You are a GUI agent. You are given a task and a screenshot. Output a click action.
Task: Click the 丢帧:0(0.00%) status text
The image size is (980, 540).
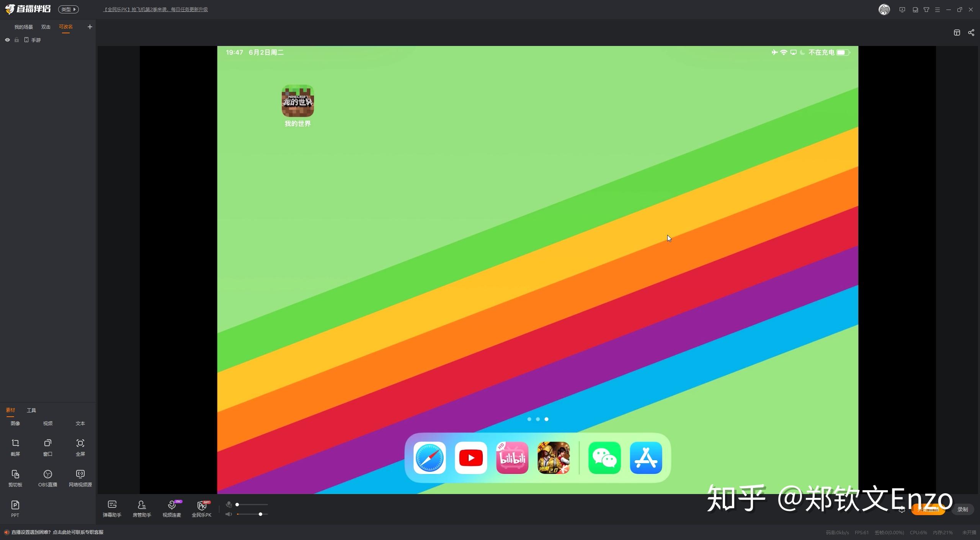tap(889, 532)
